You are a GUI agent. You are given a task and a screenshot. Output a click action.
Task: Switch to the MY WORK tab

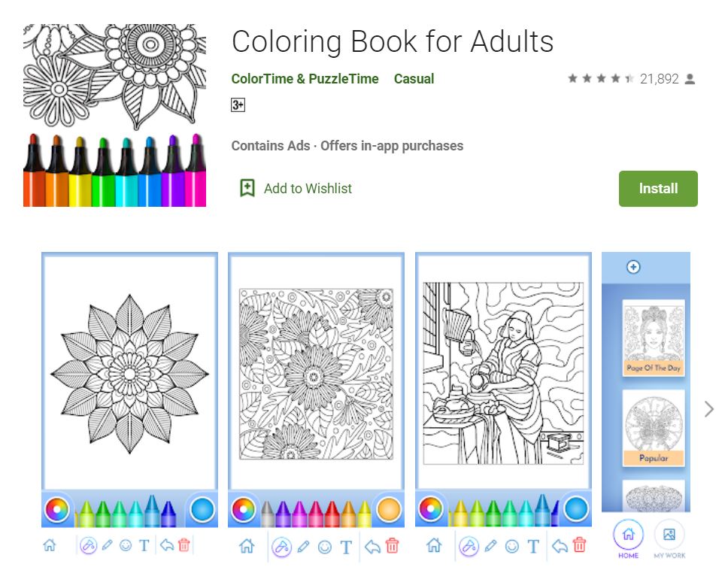pos(669,539)
